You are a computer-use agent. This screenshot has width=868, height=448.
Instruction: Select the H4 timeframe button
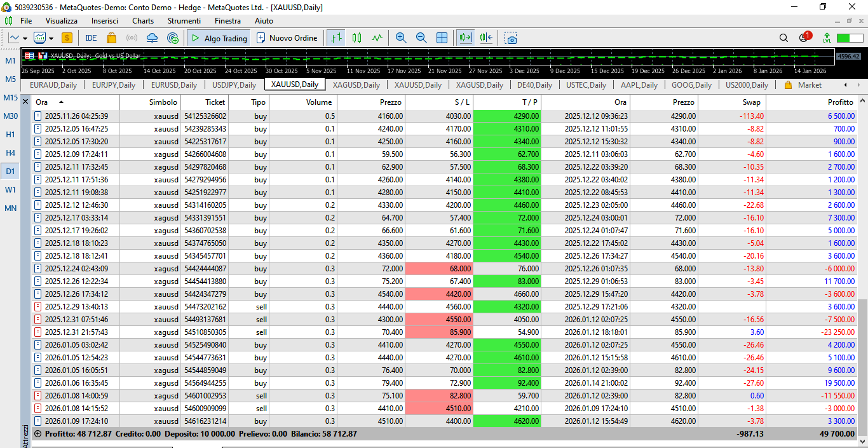(x=11, y=153)
